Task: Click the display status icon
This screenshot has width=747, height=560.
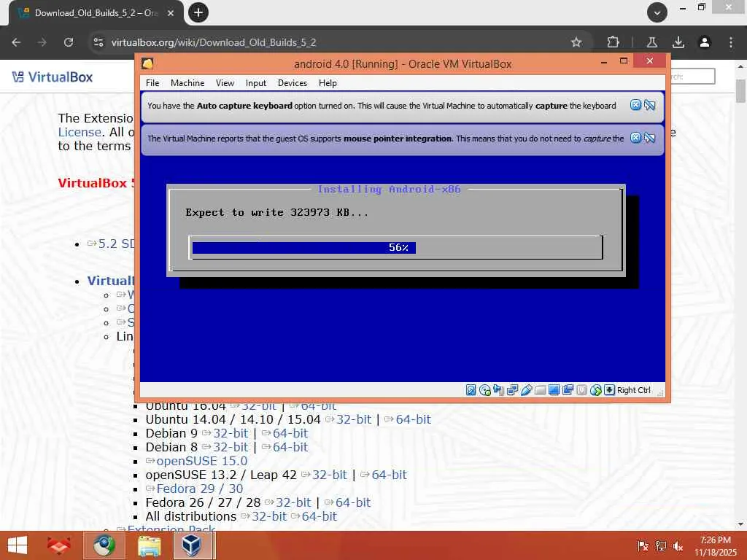Action: [554, 390]
